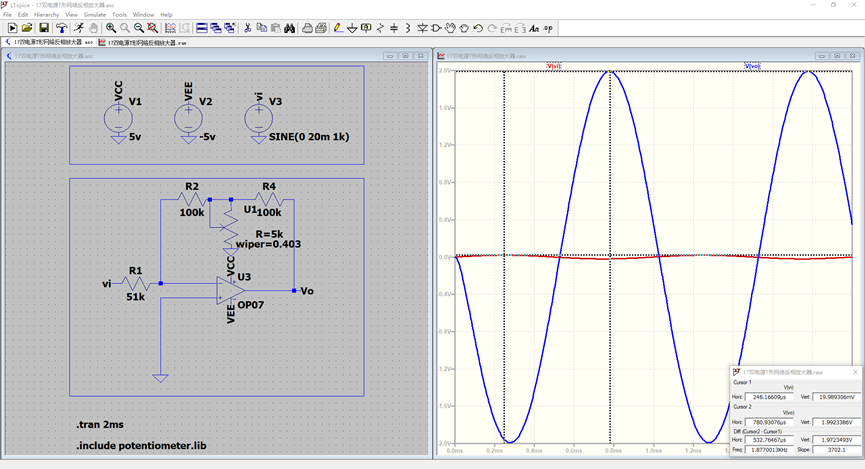This screenshot has width=865, height=469.
Task: Select the Move hand tool
Action: pyautogui.click(x=450, y=28)
